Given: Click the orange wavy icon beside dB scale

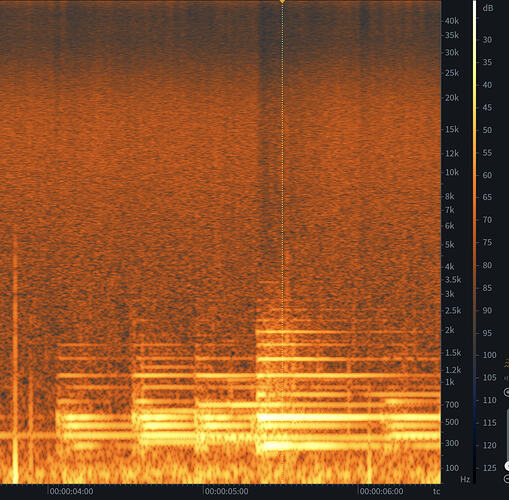Looking at the screenshot, I should 507,363.
